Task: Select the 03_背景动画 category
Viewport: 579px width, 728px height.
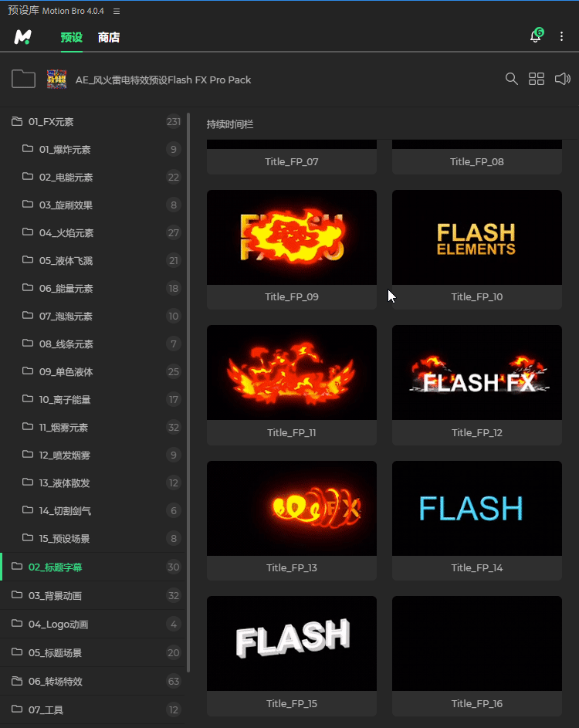Action: [x=93, y=596]
